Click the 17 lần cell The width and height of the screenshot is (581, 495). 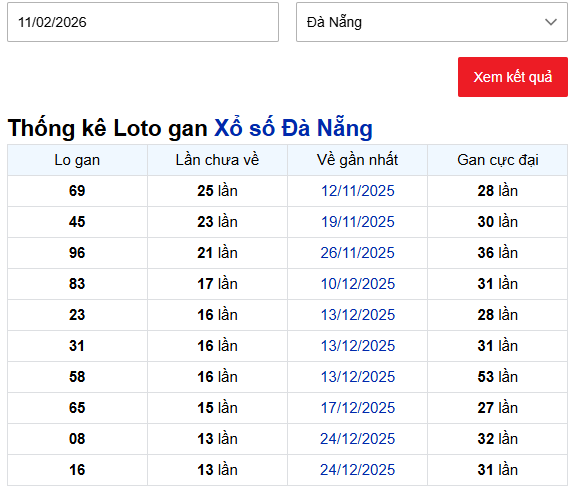217,284
